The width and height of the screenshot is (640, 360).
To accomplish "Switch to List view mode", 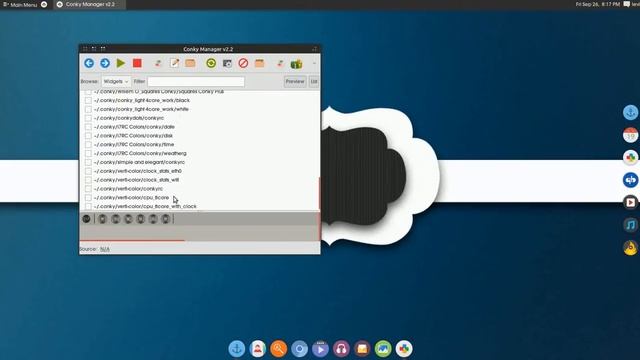I will 313,82.
